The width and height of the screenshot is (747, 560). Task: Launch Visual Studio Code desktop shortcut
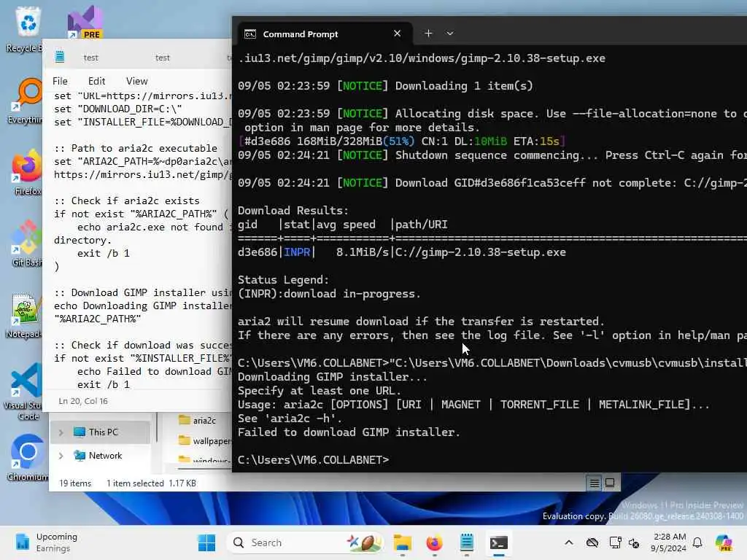(24, 392)
